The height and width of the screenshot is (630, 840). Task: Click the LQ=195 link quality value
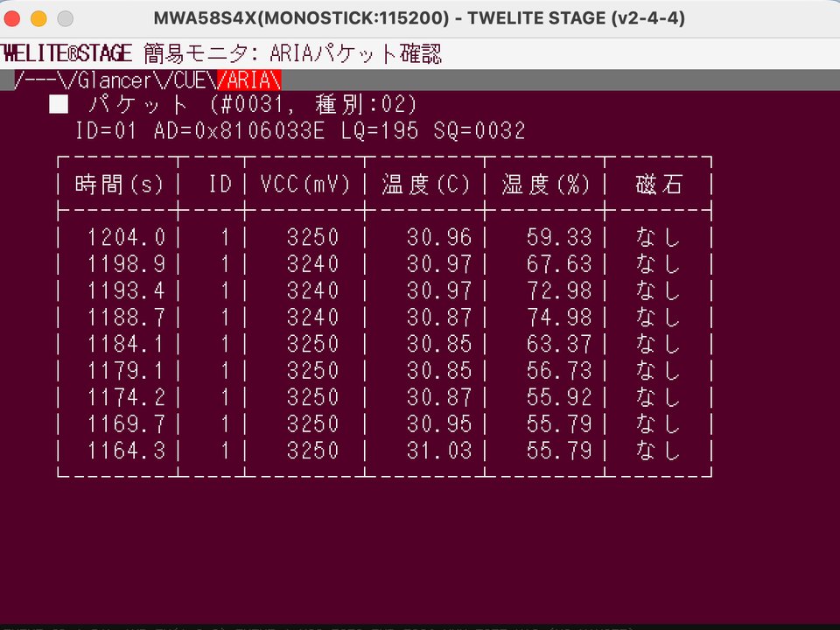(x=379, y=130)
